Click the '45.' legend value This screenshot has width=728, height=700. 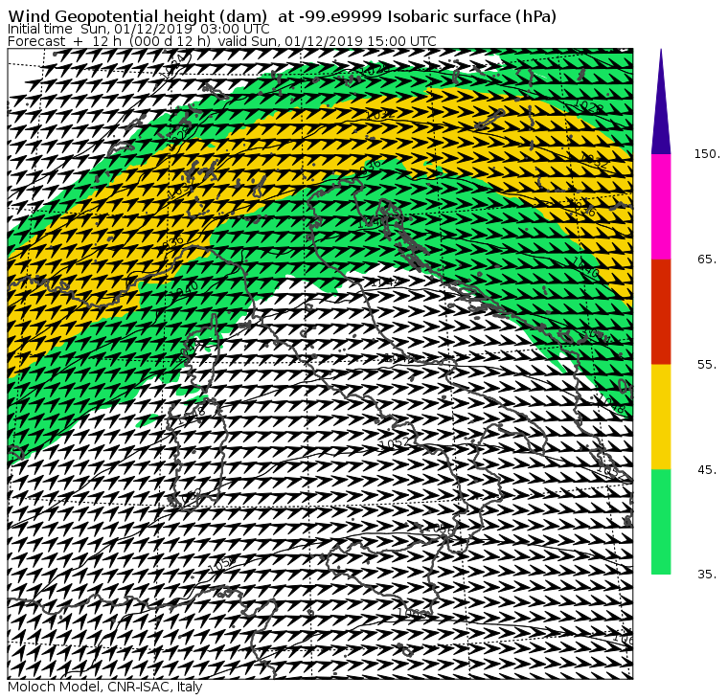coord(707,470)
